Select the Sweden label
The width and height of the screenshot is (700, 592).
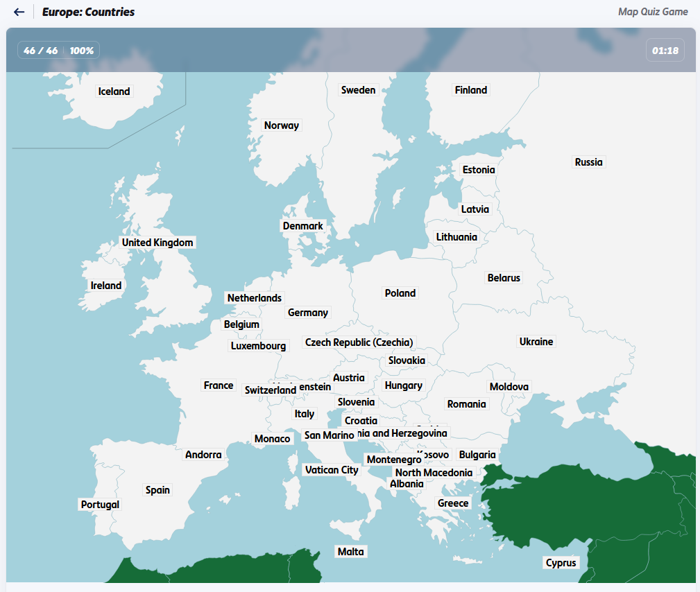(359, 90)
